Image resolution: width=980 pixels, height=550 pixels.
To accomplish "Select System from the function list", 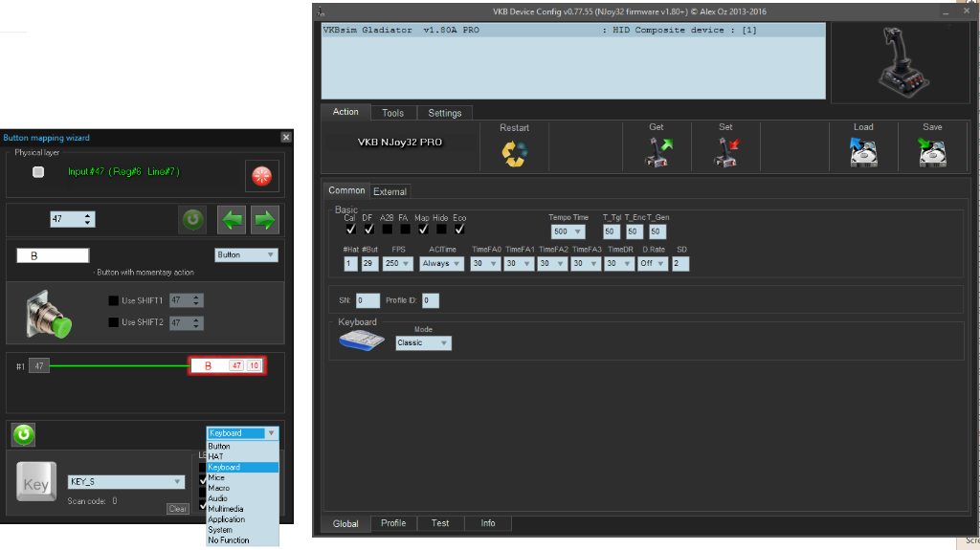I will pos(242,530).
